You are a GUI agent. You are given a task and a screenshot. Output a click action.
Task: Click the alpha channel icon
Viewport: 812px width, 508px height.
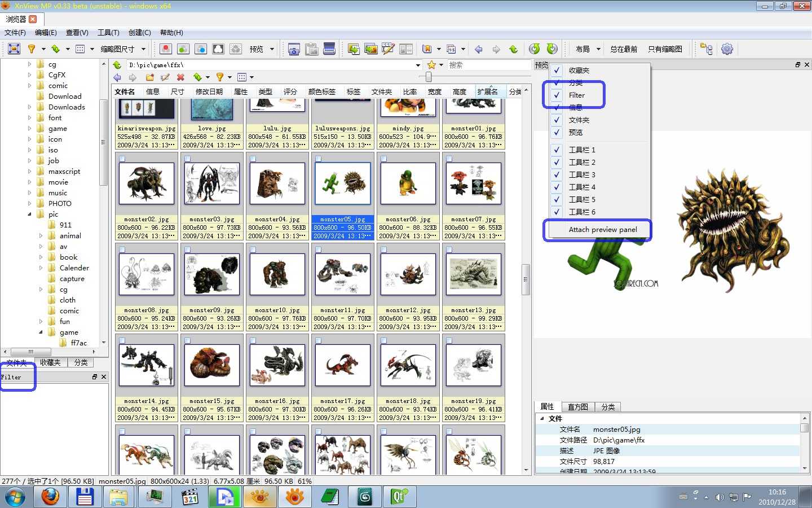[x=218, y=49]
